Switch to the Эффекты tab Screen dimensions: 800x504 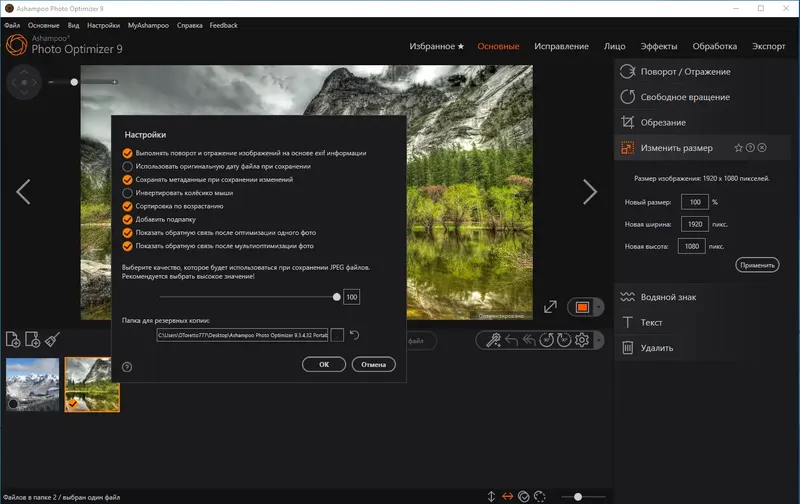(x=659, y=46)
